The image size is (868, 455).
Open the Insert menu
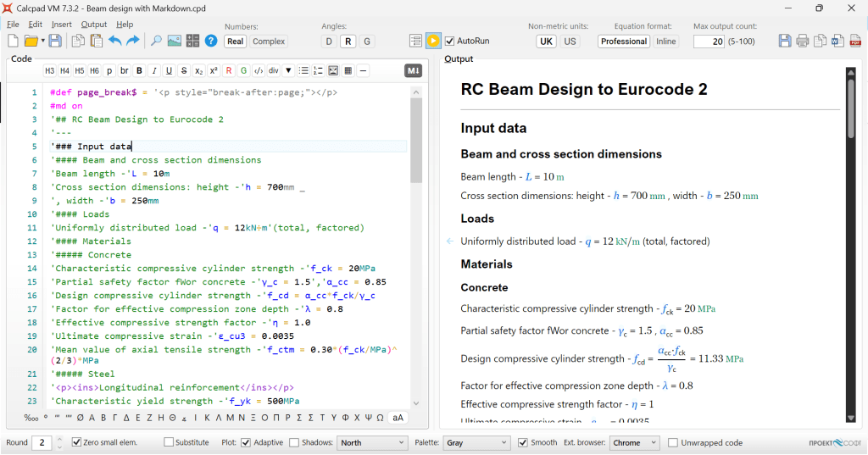point(61,25)
